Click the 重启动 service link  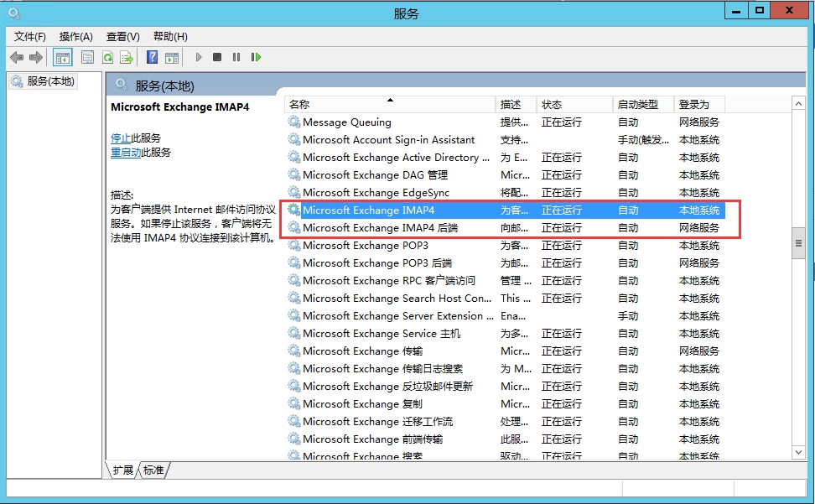(x=126, y=153)
